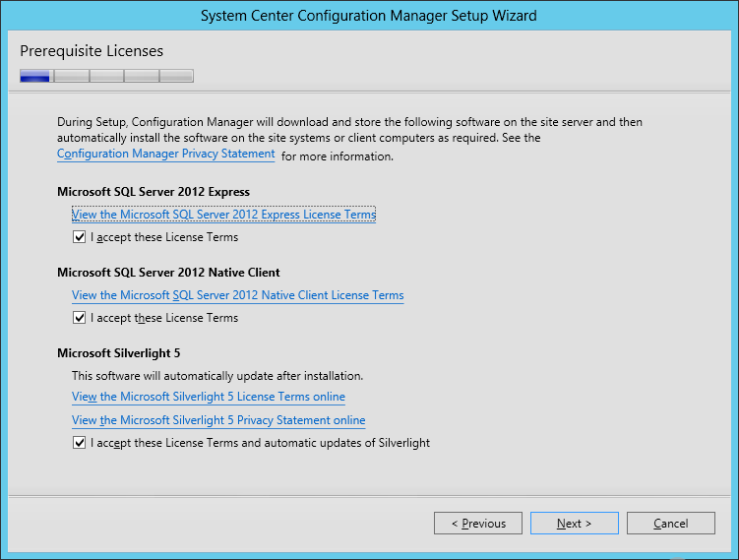
Task: Click the last empty progress bar segment
Action: pyautogui.click(x=176, y=76)
